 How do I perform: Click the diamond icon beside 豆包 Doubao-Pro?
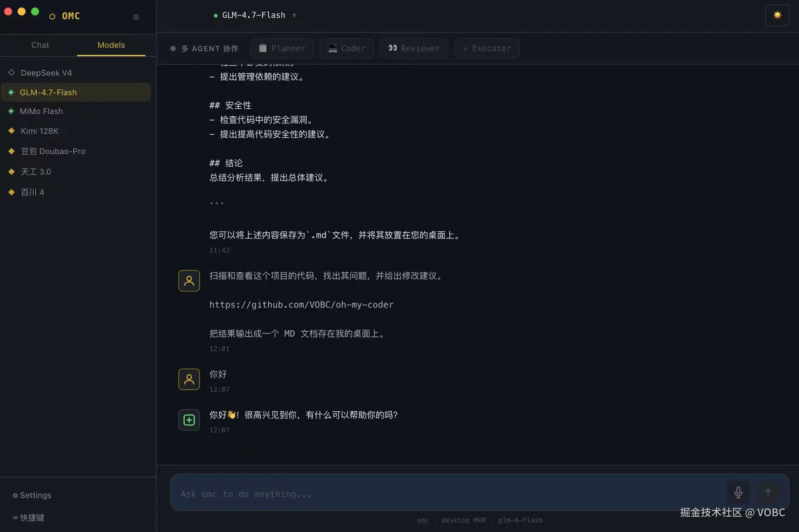tap(12, 151)
